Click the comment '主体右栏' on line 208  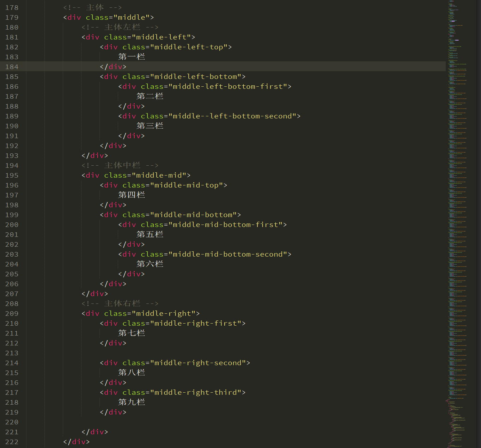click(x=122, y=303)
